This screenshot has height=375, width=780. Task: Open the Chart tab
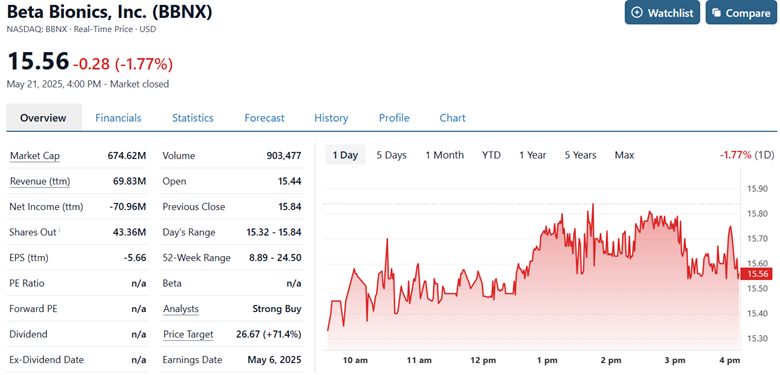coord(452,118)
